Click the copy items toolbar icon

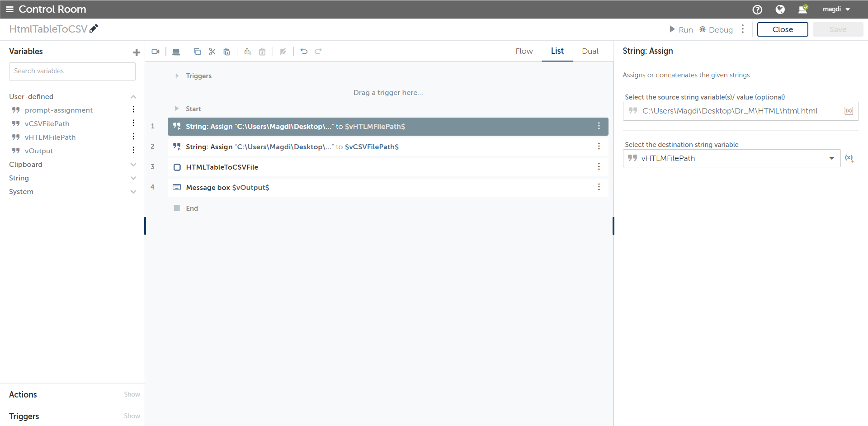(197, 52)
